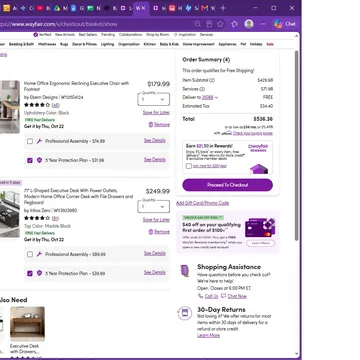Screen dimensions: 360x360
Task: Click the chat bubble icon beside Chat Now
Action: pos(223,296)
